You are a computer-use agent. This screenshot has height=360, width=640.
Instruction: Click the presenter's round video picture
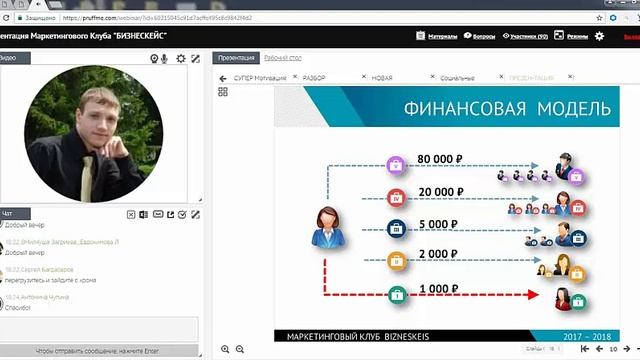click(93, 134)
